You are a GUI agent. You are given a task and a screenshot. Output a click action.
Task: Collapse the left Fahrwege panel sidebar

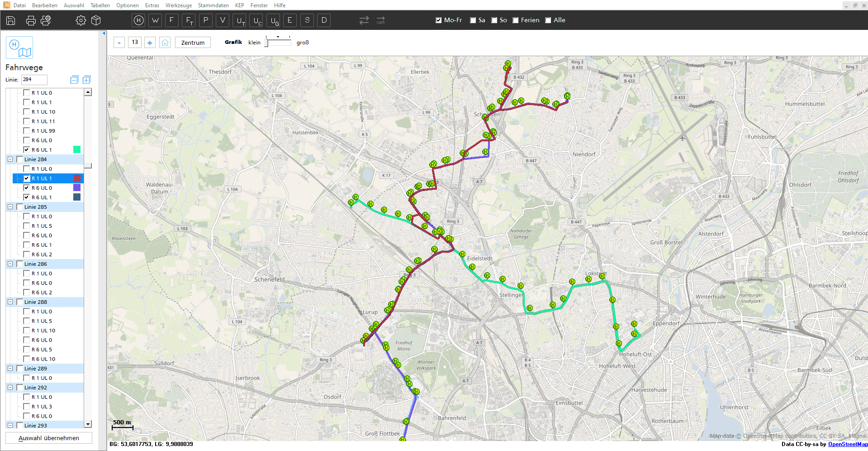click(103, 33)
